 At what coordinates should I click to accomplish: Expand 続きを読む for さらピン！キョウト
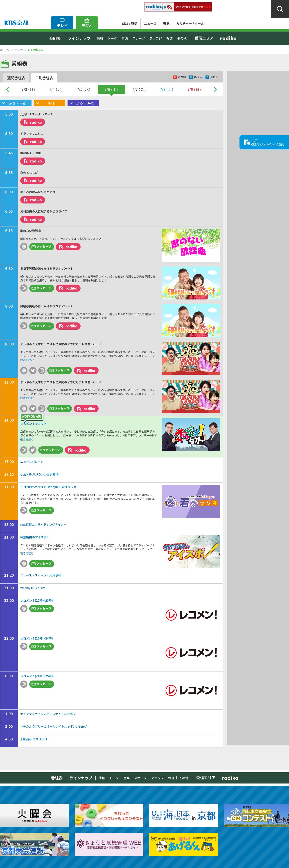point(27,439)
